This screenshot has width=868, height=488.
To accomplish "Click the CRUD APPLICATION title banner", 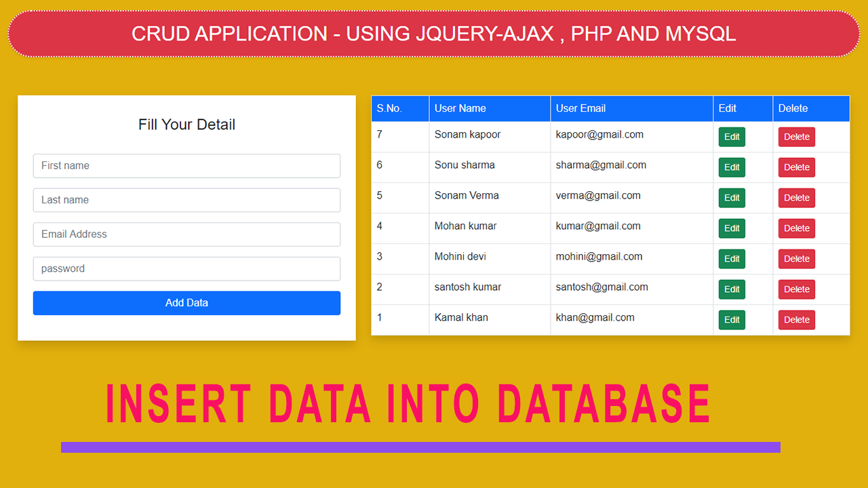I will (x=434, y=33).
